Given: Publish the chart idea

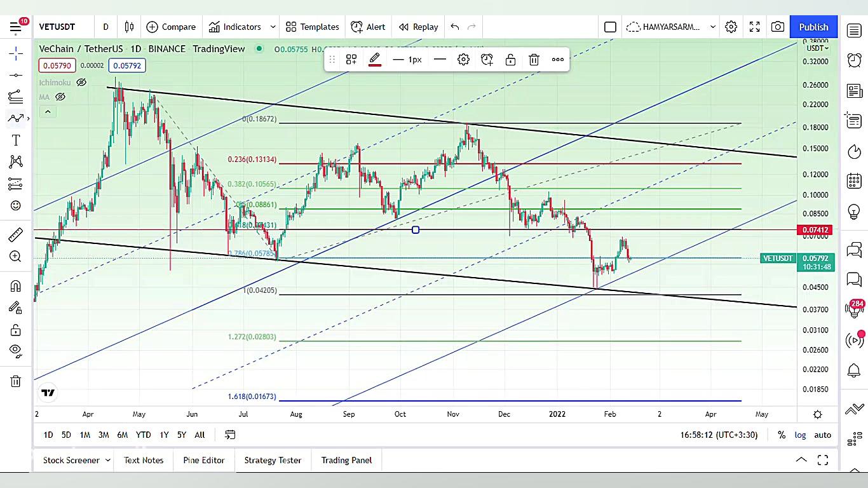Looking at the screenshot, I should tap(813, 27).
